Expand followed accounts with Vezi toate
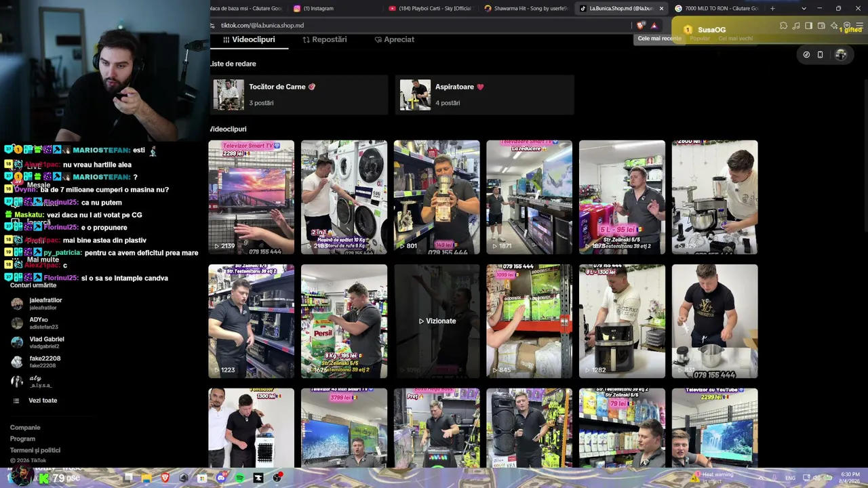The height and width of the screenshot is (488, 868). pyautogui.click(x=36, y=401)
